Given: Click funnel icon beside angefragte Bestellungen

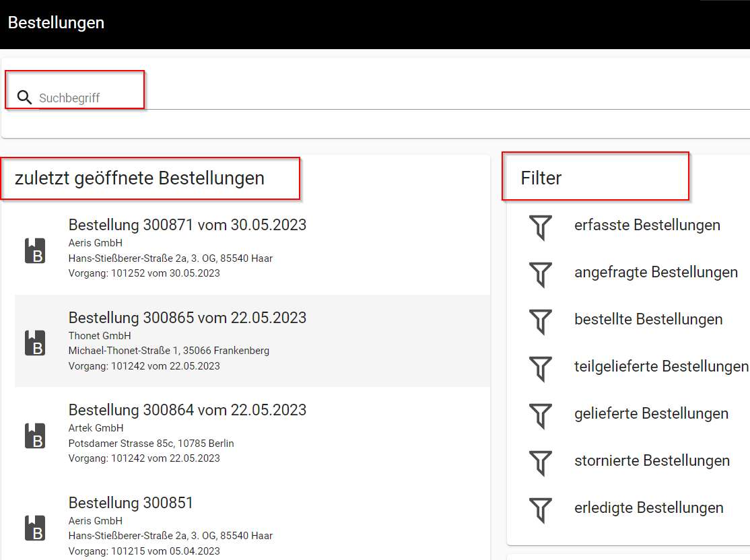Looking at the screenshot, I should pos(541,275).
